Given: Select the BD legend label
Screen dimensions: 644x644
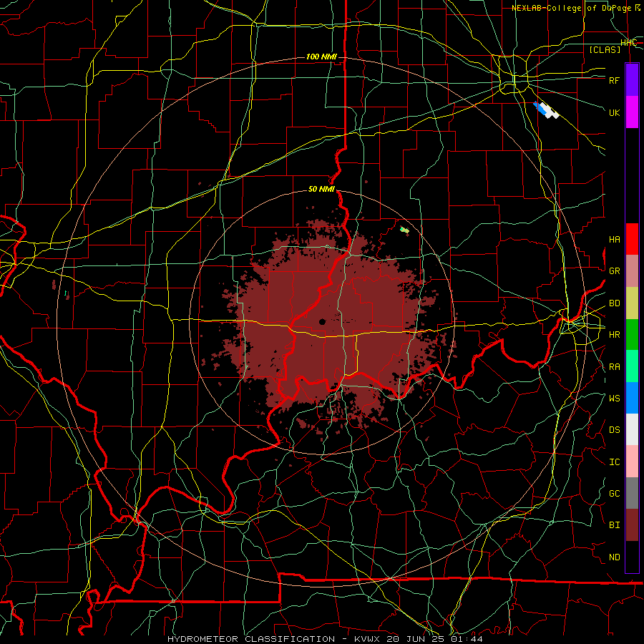Looking at the screenshot, I should click(614, 303).
